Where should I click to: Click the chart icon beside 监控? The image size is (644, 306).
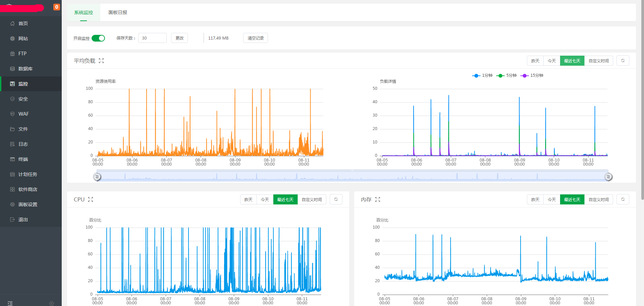[x=12, y=84]
